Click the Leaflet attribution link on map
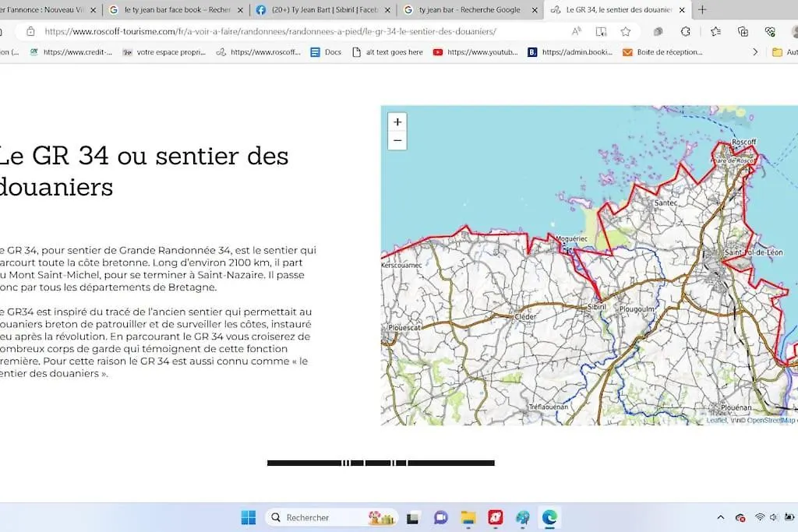This screenshot has height=532, width=798. [716, 420]
